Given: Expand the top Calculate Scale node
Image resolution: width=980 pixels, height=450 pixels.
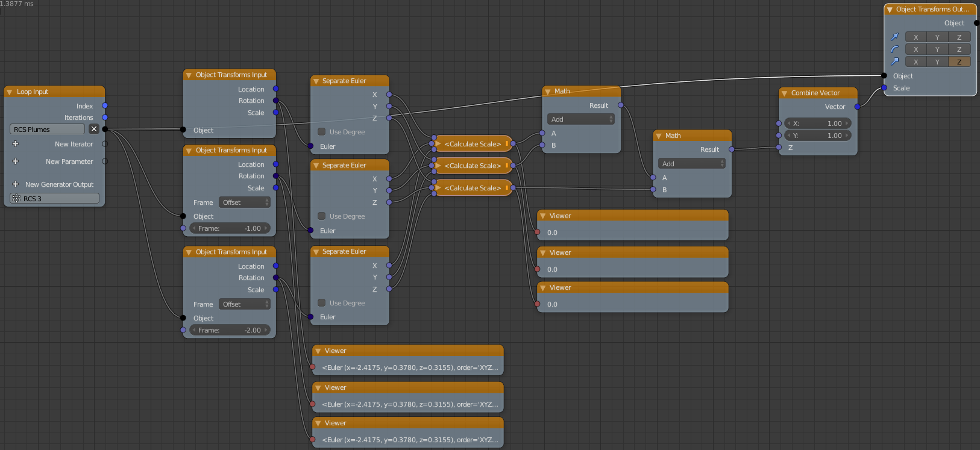Looking at the screenshot, I should [438, 143].
